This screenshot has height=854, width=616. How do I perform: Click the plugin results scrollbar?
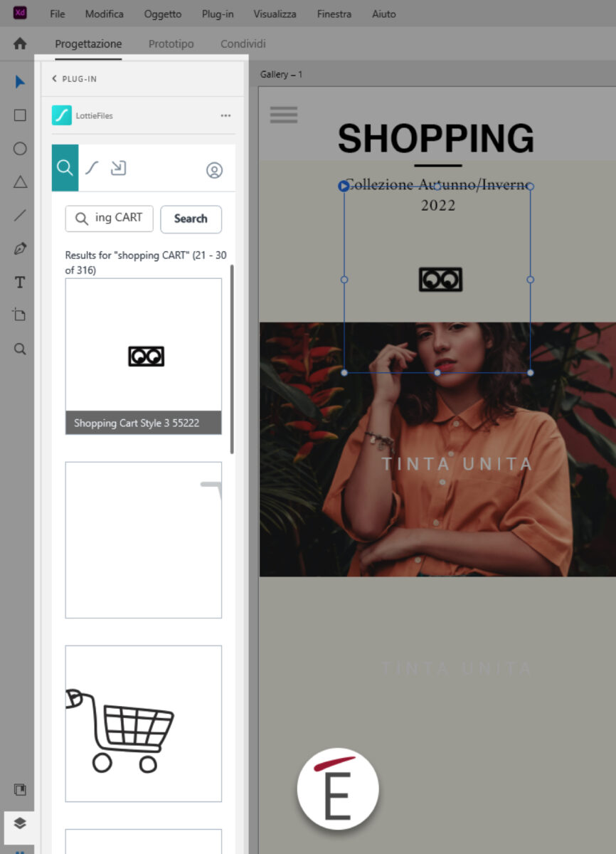point(232,359)
